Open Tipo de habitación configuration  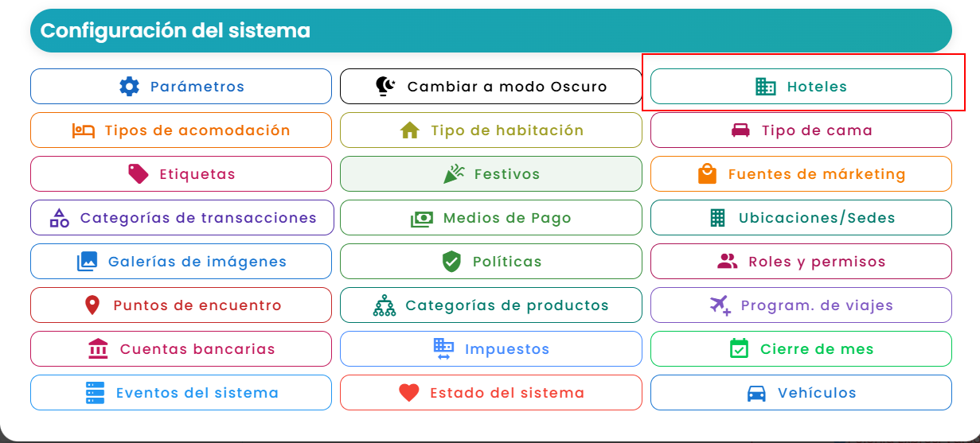491,130
